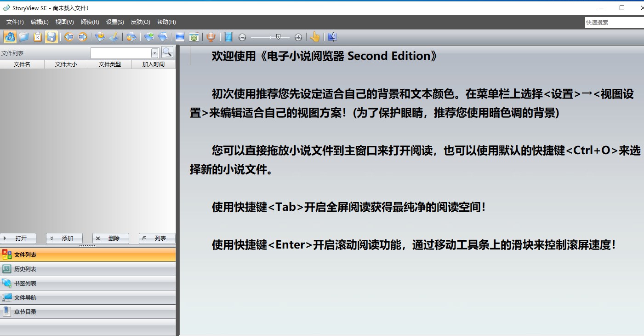Click the zoom in plus icon
The image size is (644, 336).
(298, 37)
